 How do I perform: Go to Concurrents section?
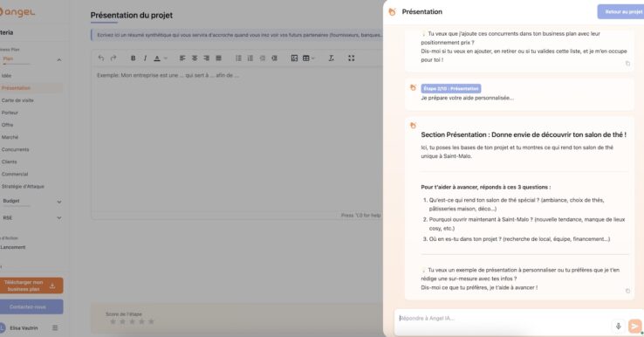[x=15, y=149]
